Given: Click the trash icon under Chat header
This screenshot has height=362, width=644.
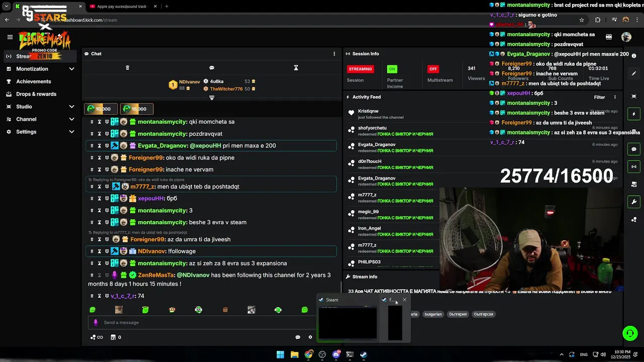Looking at the screenshot, I should (127, 68).
